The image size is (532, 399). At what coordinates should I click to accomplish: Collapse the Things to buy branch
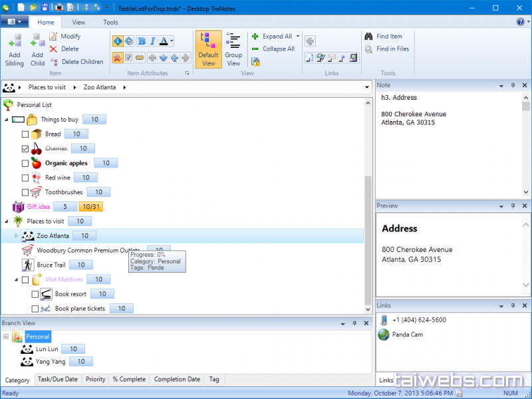7,120
